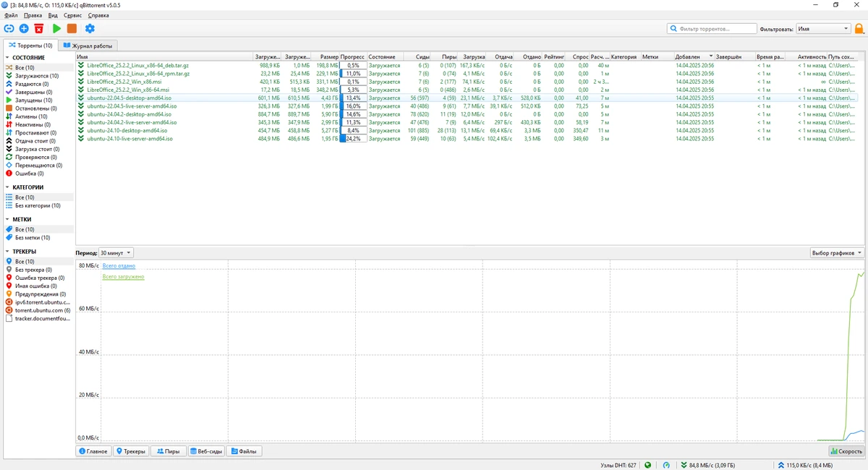This screenshot has height=470, width=868.
Task: Open the Период 30 минут dropdown
Action: (116, 253)
